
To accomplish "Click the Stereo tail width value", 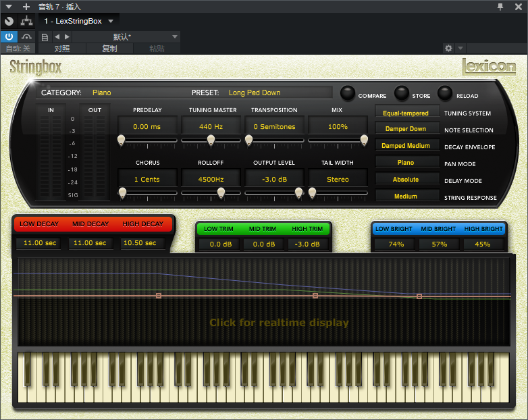I will tap(338, 179).
